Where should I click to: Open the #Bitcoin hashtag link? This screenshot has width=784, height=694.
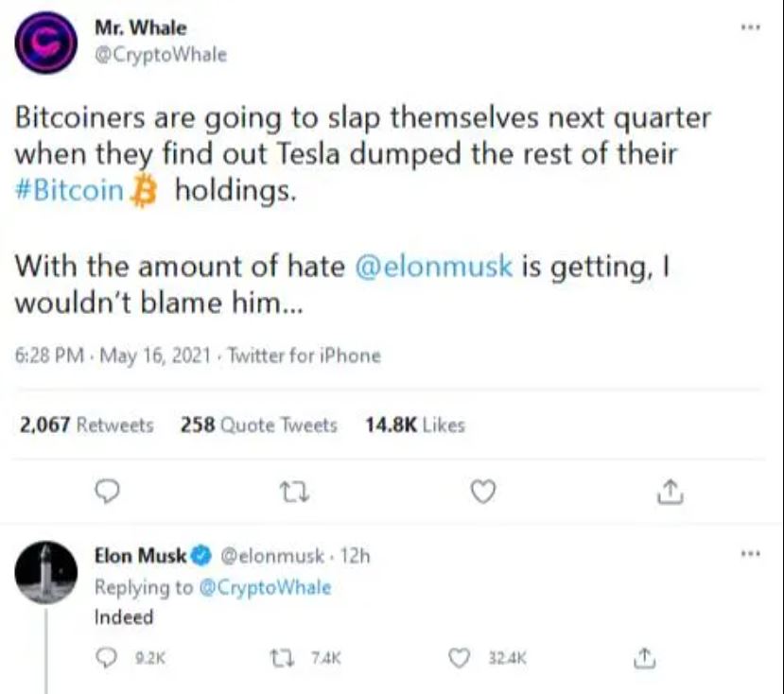[x=69, y=191]
